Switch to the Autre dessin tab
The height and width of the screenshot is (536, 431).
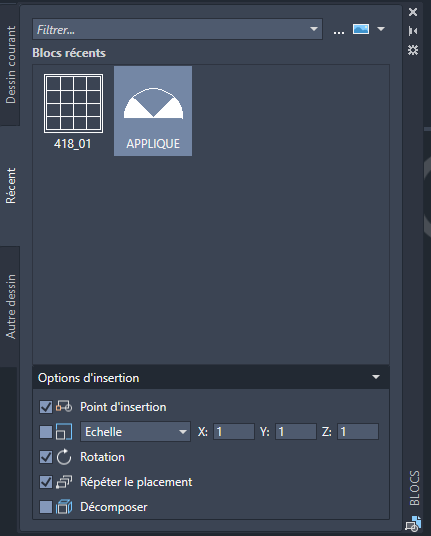(x=10, y=307)
